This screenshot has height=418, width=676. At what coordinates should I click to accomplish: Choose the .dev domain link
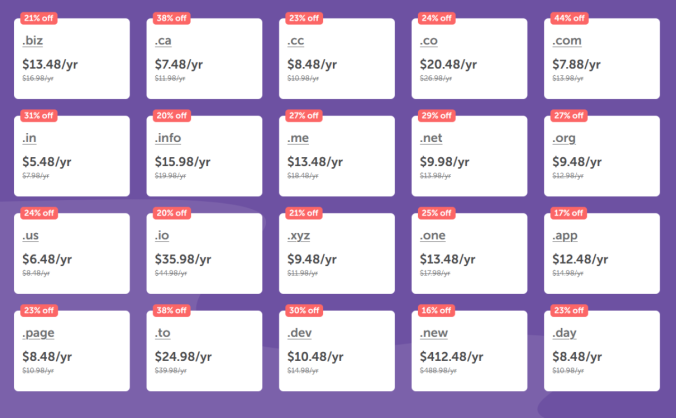(300, 333)
